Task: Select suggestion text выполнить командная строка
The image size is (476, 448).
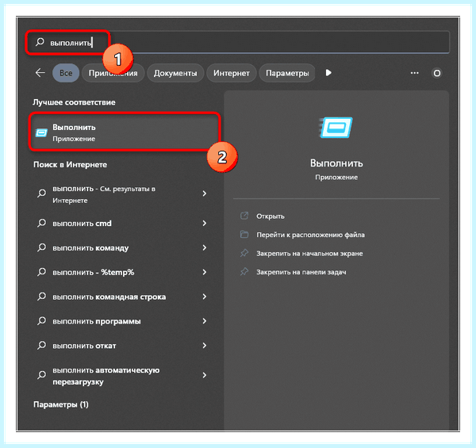Action: 109,297
